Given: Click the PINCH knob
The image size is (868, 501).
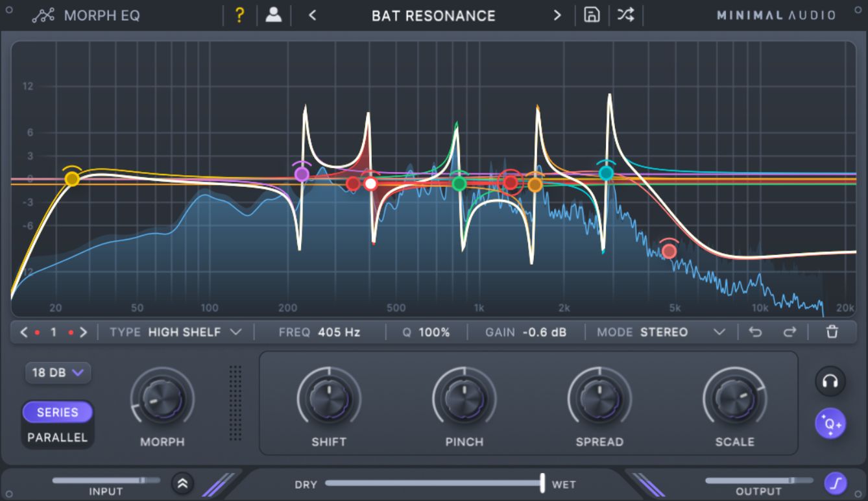Looking at the screenshot, I should (464, 398).
